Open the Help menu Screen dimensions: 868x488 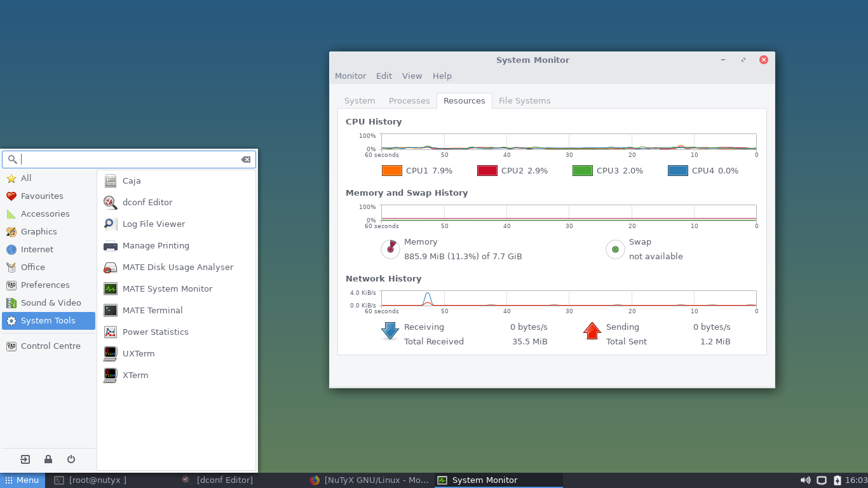[x=442, y=76]
